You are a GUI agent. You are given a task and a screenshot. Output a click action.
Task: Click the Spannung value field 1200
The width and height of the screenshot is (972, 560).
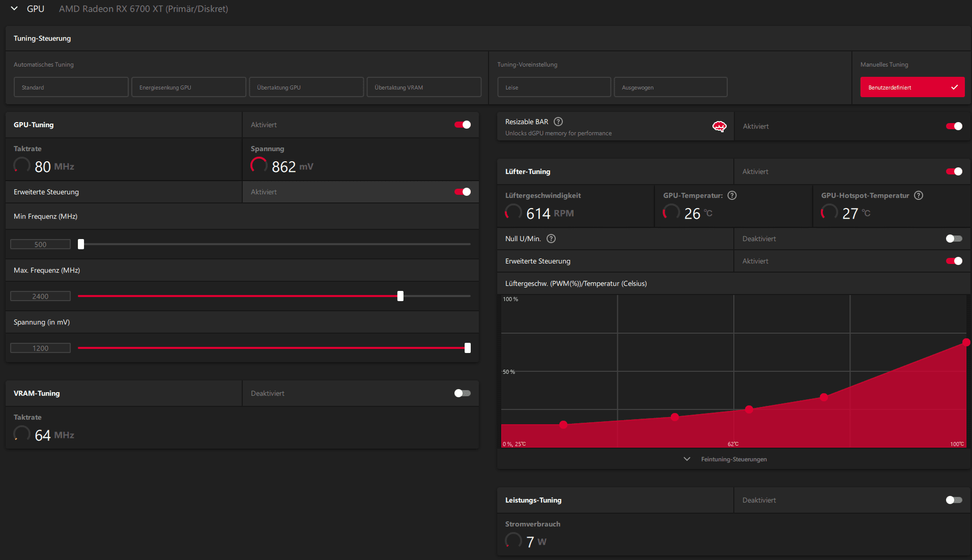(x=41, y=348)
